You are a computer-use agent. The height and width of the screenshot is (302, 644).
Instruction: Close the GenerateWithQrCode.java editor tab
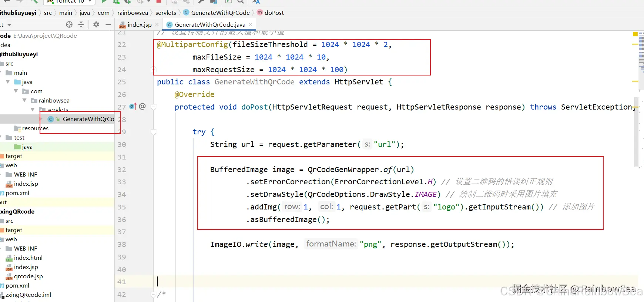coord(251,24)
